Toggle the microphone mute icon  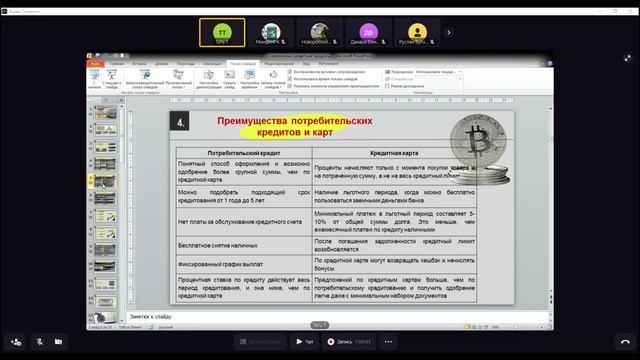tap(40, 342)
